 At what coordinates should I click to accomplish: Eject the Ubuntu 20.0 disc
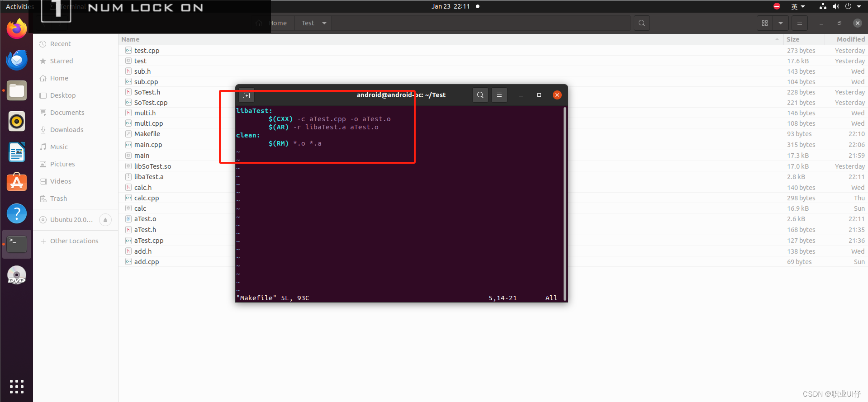coord(105,220)
